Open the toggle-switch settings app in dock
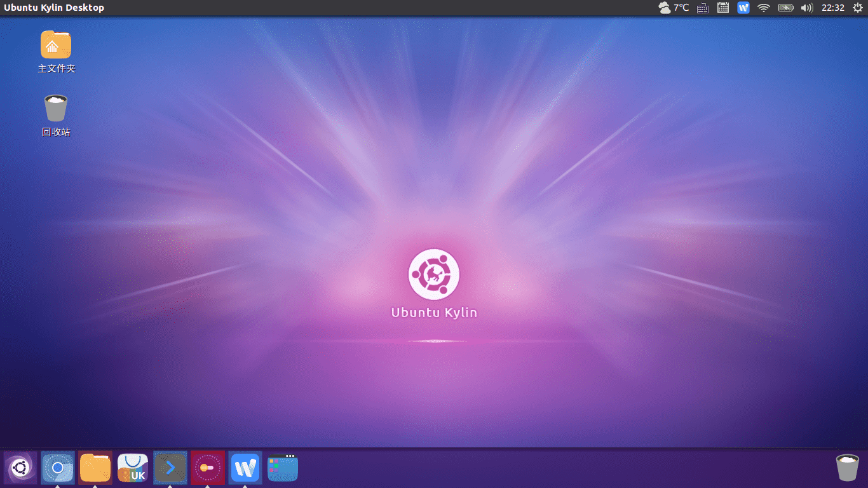 (x=208, y=468)
